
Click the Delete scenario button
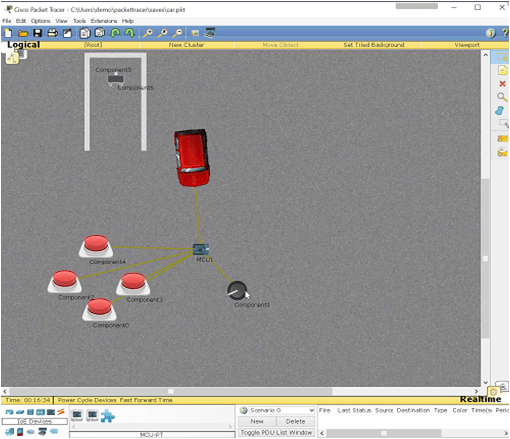(295, 421)
